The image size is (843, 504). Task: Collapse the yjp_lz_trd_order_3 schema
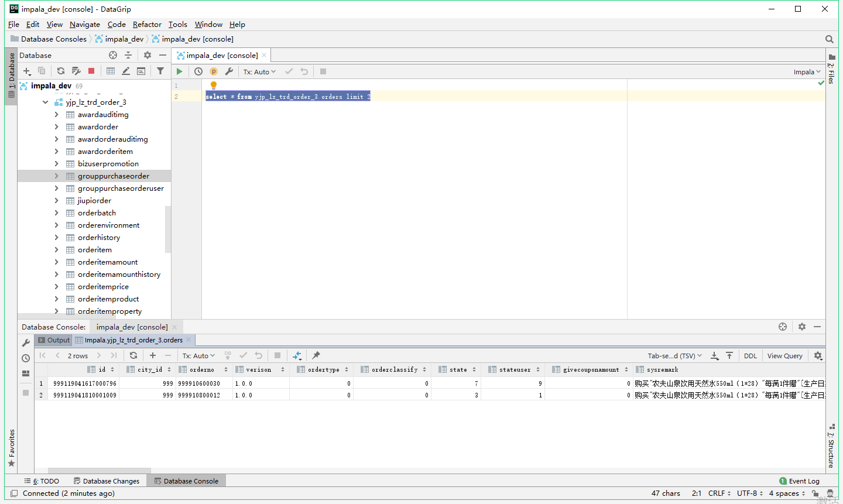[45, 102]
